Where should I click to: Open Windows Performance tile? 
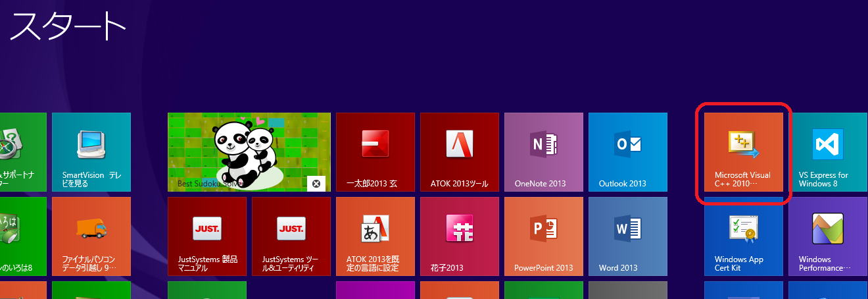click(x=828, y=236)
